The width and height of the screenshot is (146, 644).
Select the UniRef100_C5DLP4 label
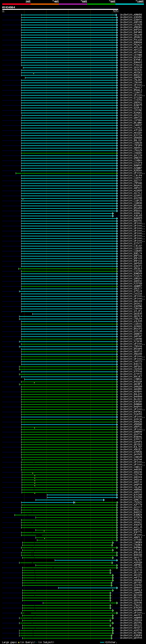131,319
